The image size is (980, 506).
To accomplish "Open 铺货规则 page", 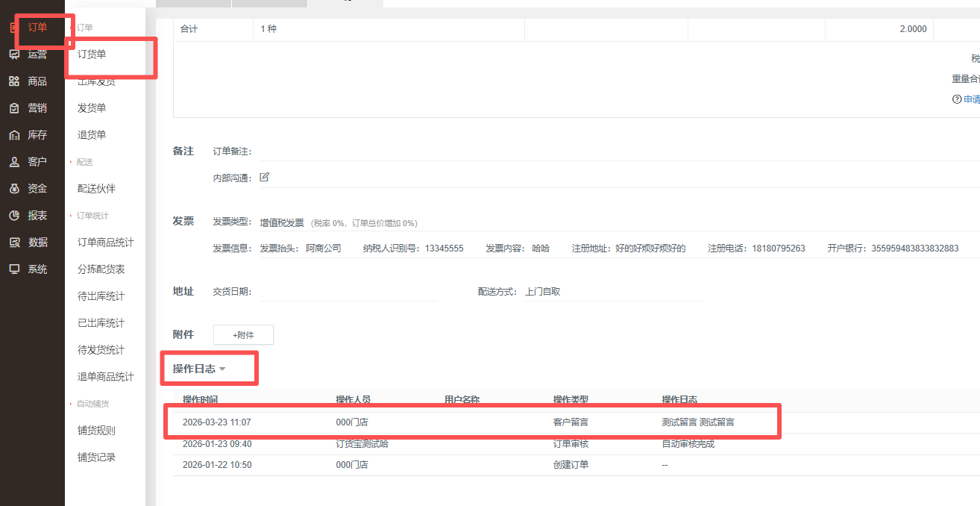I will (96, 431).
